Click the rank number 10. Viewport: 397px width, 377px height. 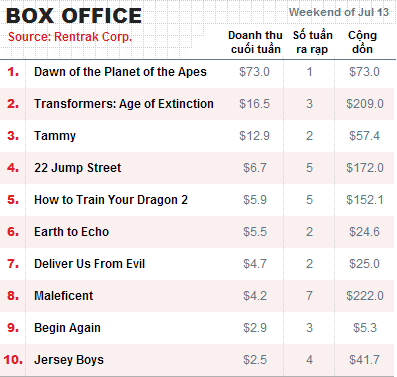[x=13, y=360]
